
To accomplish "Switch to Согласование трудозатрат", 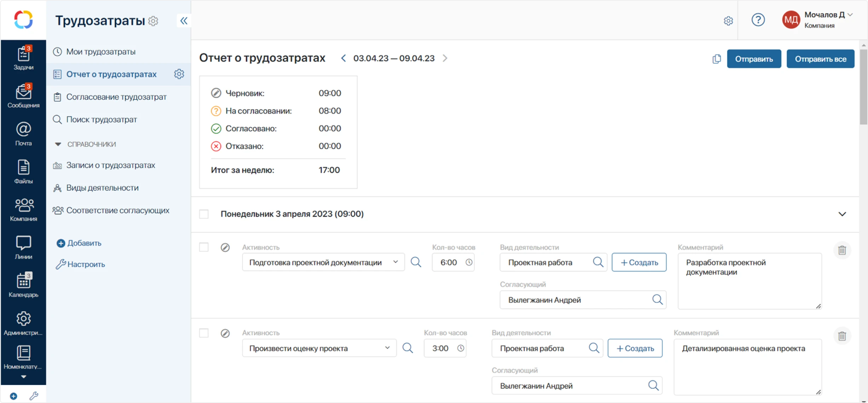I will click(117, 97).
